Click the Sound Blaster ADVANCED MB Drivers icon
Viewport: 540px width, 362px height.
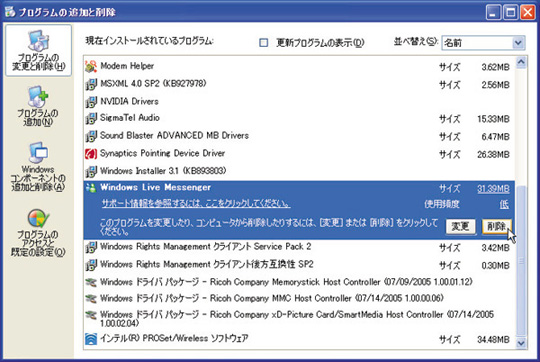click(x=91, y=136)
